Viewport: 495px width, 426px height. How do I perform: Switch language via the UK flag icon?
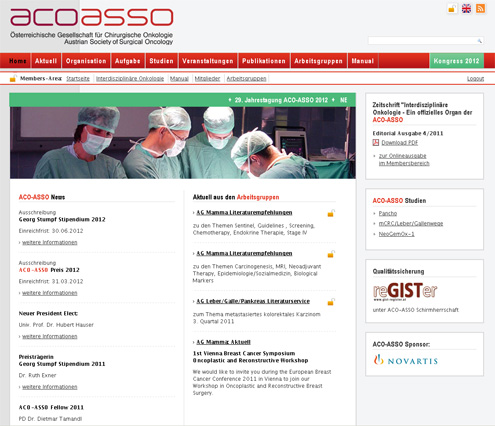coord(466,9)
